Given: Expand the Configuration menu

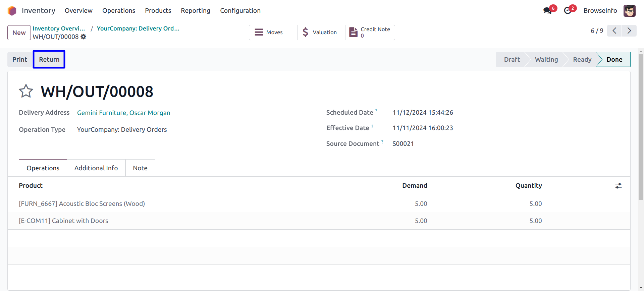Looking at the screenshot, I should 240,11.
